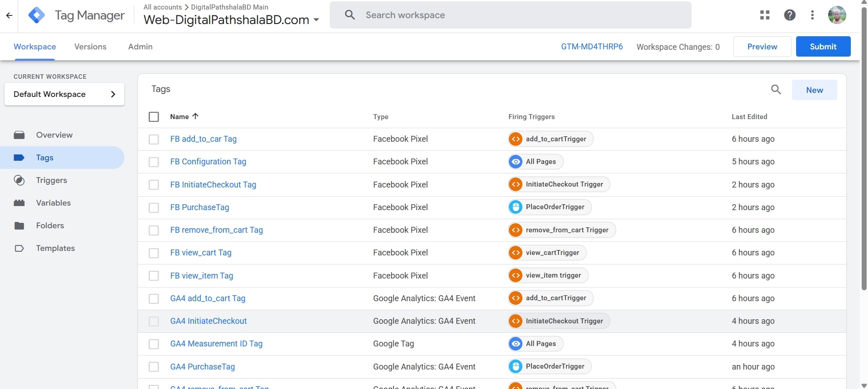Click trigger icon in FB view_cart Tag row
The width and height of the screenshot is (868, 389).
[516, 253]
